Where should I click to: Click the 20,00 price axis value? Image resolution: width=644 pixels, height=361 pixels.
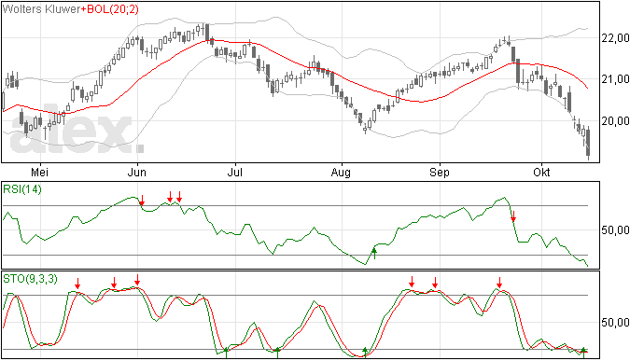[616, 120]
